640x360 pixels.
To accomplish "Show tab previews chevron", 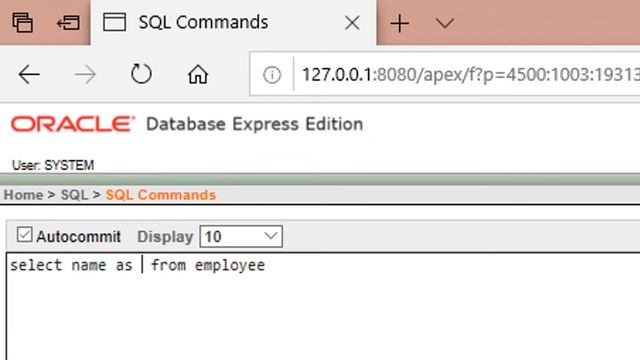I will pos(444,23).
